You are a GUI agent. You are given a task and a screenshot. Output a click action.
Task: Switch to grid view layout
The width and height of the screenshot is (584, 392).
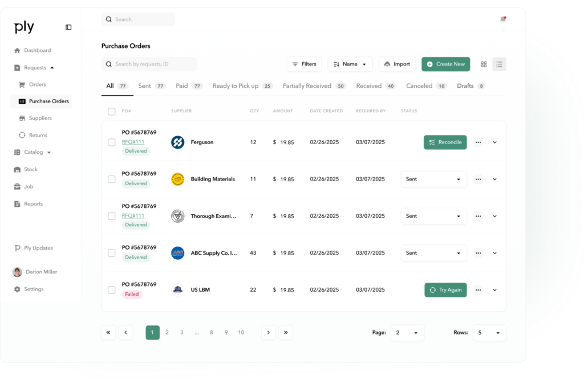484,64
